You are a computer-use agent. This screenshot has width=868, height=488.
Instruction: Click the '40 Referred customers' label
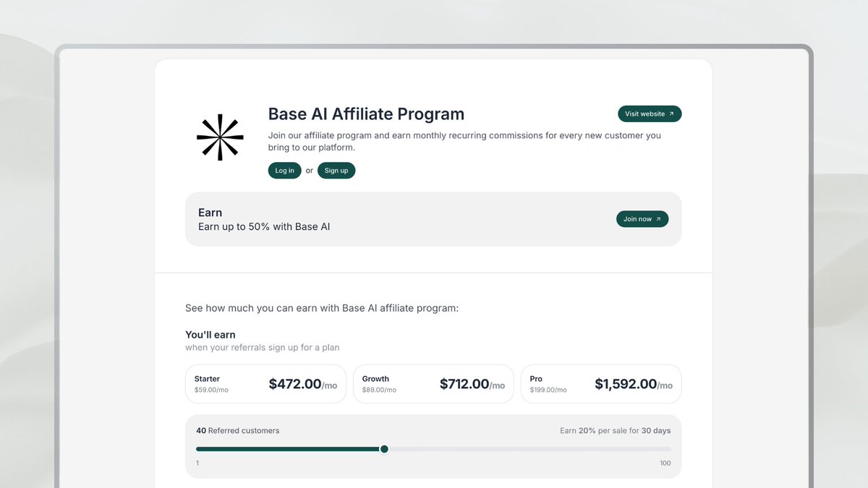point(237,430)
